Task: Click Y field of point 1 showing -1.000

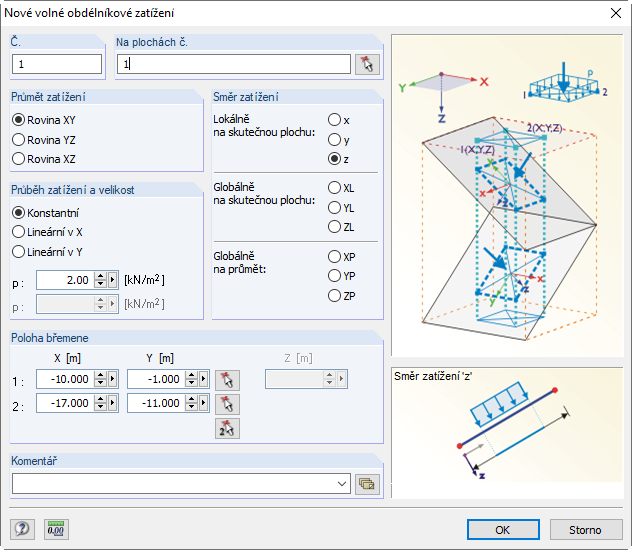Action: [156, 379]
